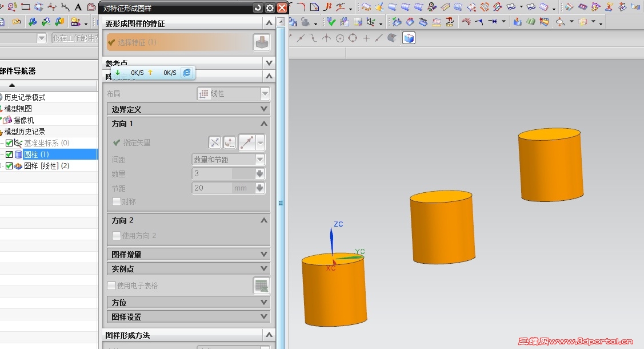Expand the 边界定义 section

(x=189, y=109)
